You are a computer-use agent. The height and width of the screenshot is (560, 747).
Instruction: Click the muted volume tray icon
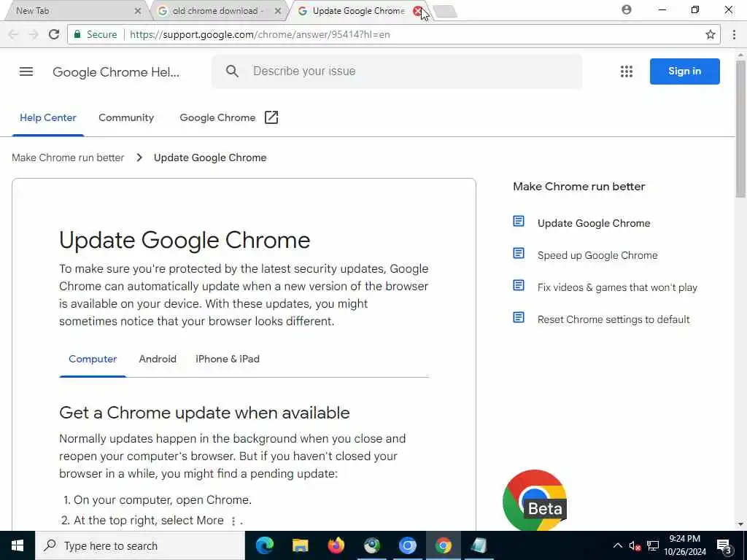pos(635,546)
